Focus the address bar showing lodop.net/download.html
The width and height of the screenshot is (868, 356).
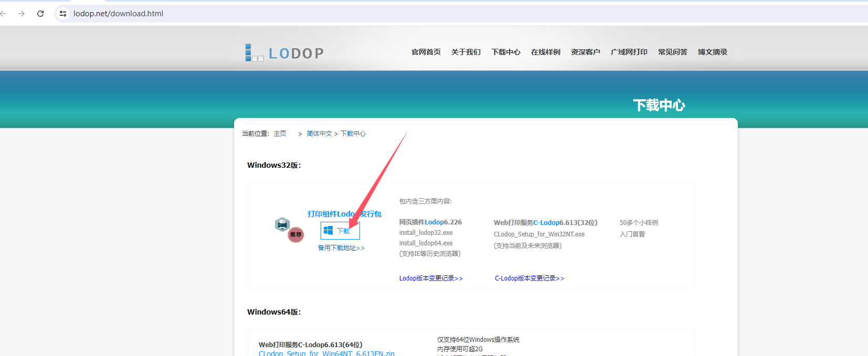pyautogui.click(x=462, y=14)
